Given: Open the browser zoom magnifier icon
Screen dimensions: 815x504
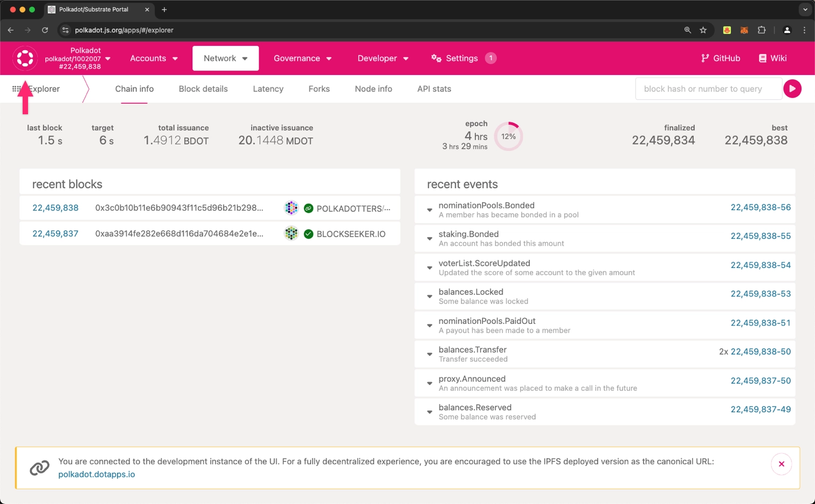Looking at the screenshot, I should point(687,30).
